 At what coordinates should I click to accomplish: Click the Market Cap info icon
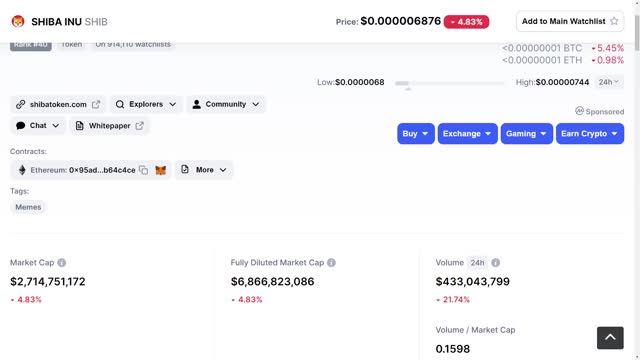point(62,263)
